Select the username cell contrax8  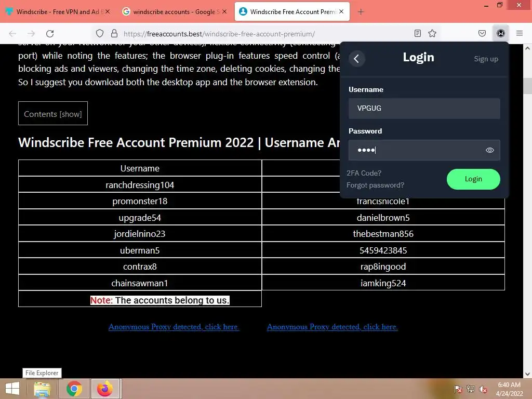point(140,267)
